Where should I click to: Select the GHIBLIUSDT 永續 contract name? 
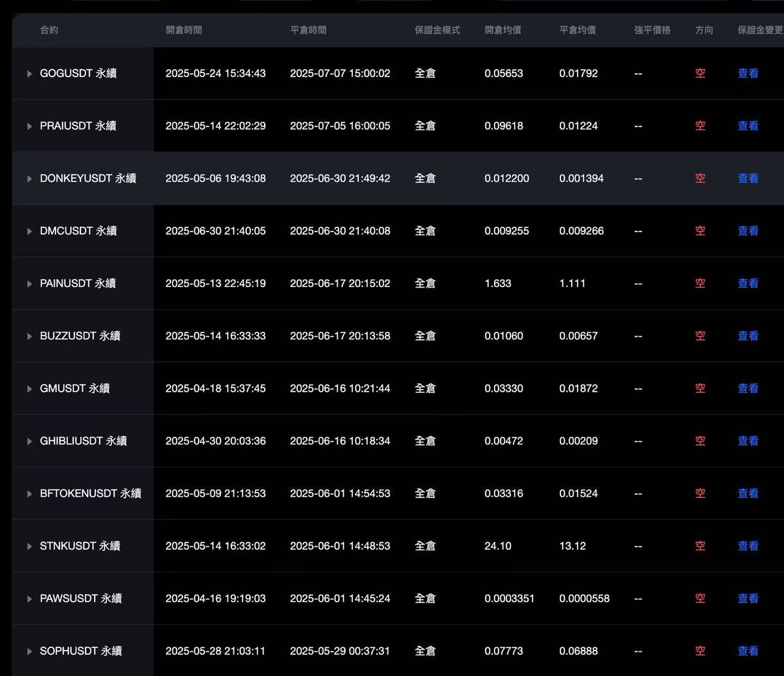[x=84, y=441]
